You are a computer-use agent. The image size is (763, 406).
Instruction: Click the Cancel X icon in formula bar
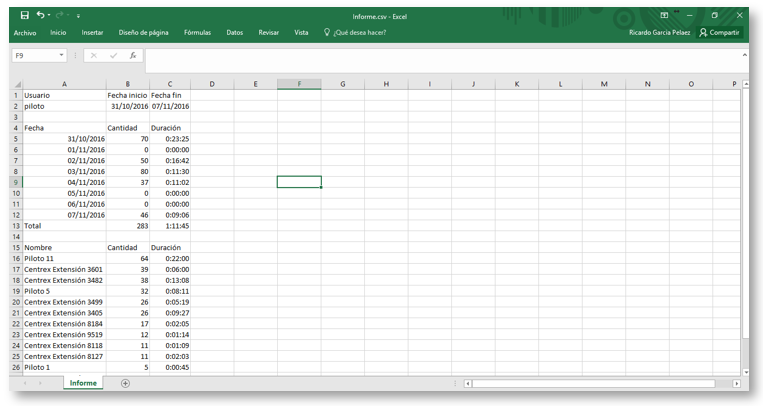[x=94, y=56]
